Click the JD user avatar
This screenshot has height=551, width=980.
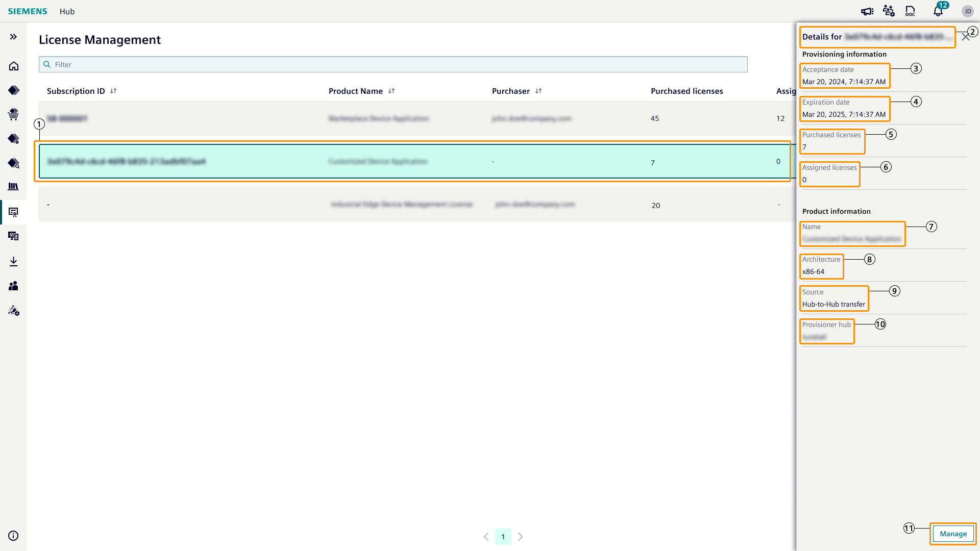[967, 11]
